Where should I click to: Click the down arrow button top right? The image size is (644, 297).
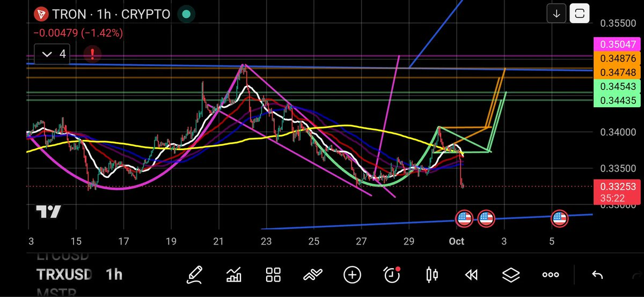coord(557,14)
